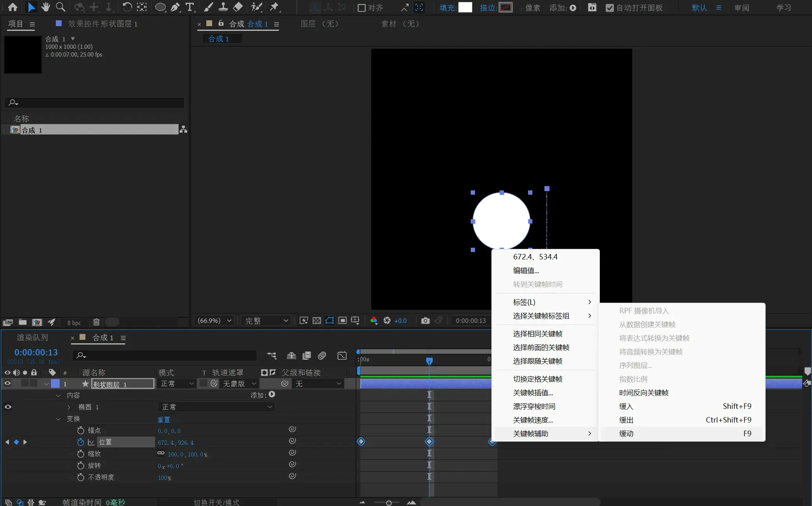Image resolution: width=812 pixels, height=506 pixels.
Task: Select the Selection arrow tool
Action: (32, 7)
